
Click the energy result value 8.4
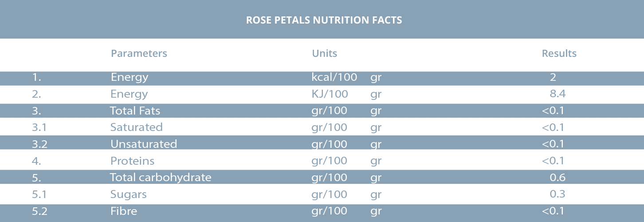[558, 94]
